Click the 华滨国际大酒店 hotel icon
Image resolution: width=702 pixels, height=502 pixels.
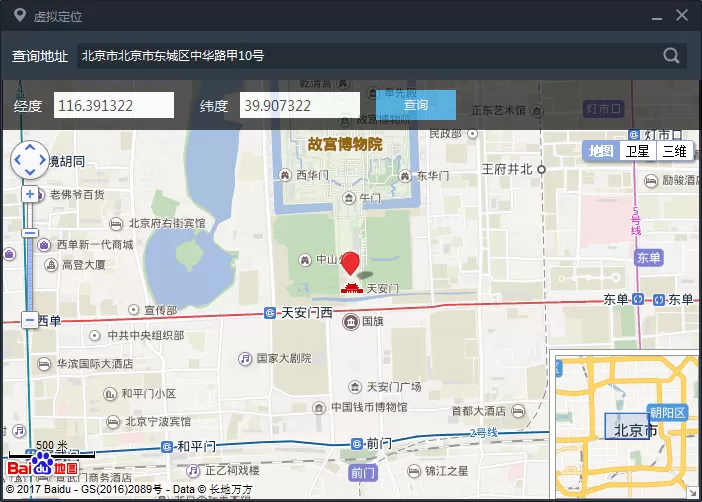43,364
